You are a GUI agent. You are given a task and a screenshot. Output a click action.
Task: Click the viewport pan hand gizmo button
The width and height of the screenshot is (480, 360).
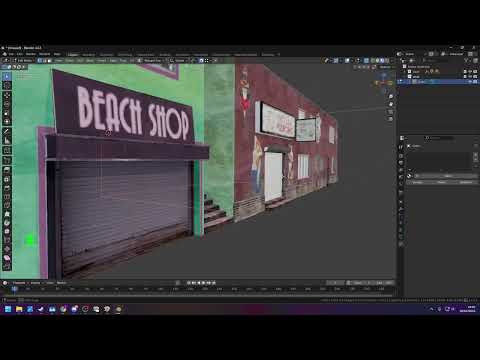(x=391, y=104)
